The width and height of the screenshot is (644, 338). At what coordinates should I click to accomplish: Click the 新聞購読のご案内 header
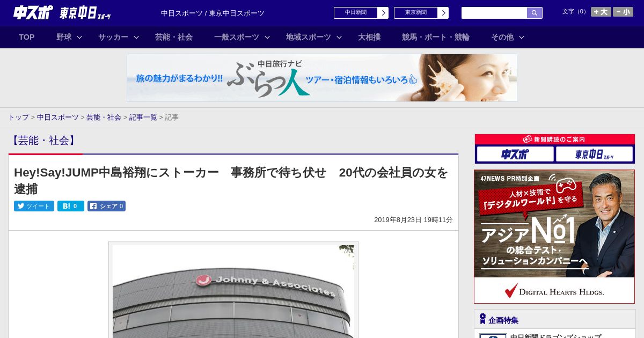click(x=554, y=139)
